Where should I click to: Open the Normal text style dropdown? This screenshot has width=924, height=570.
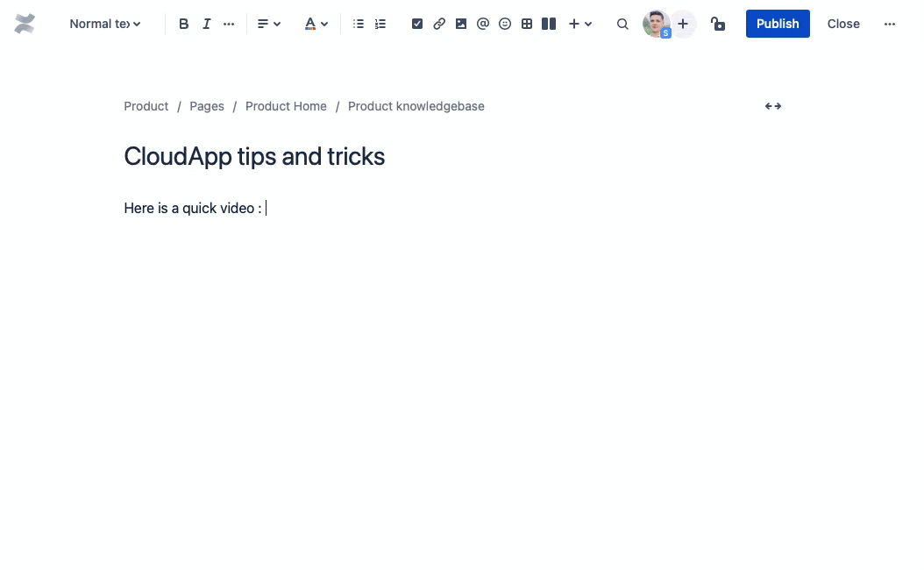tap(105, 25)
